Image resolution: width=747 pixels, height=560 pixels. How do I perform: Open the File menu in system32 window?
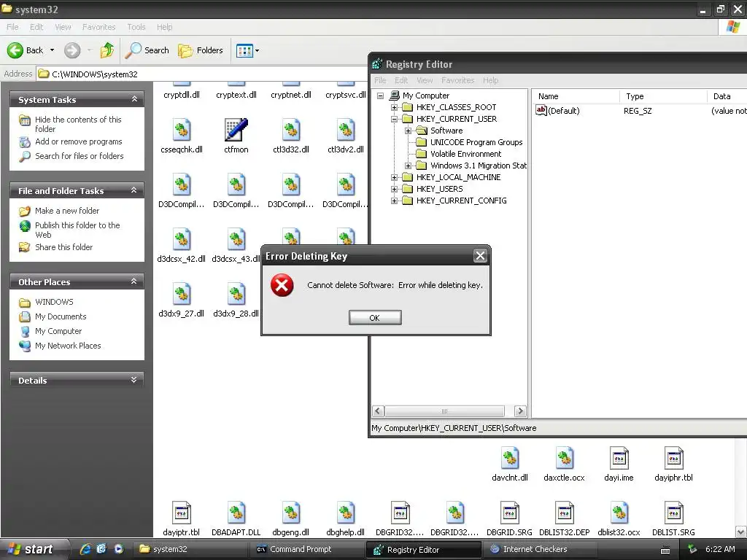coord(13,27)
